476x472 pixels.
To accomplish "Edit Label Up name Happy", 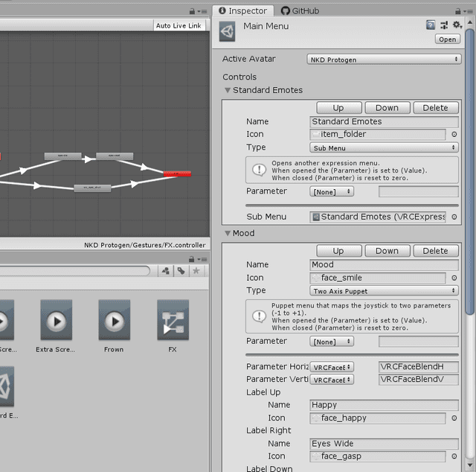I will tap(384, 405).
